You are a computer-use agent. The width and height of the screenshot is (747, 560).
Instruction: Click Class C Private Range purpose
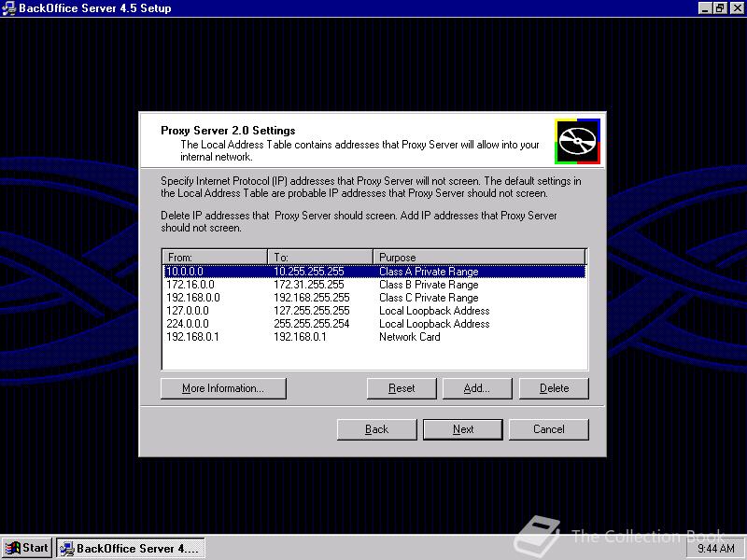tap(429, 298)
